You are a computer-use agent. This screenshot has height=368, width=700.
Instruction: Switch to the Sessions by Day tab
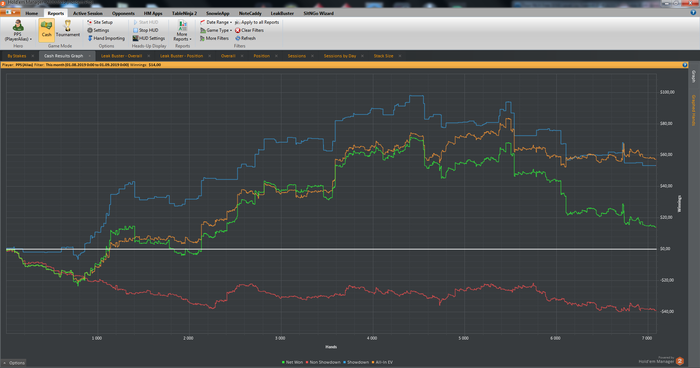coord(340,56)
